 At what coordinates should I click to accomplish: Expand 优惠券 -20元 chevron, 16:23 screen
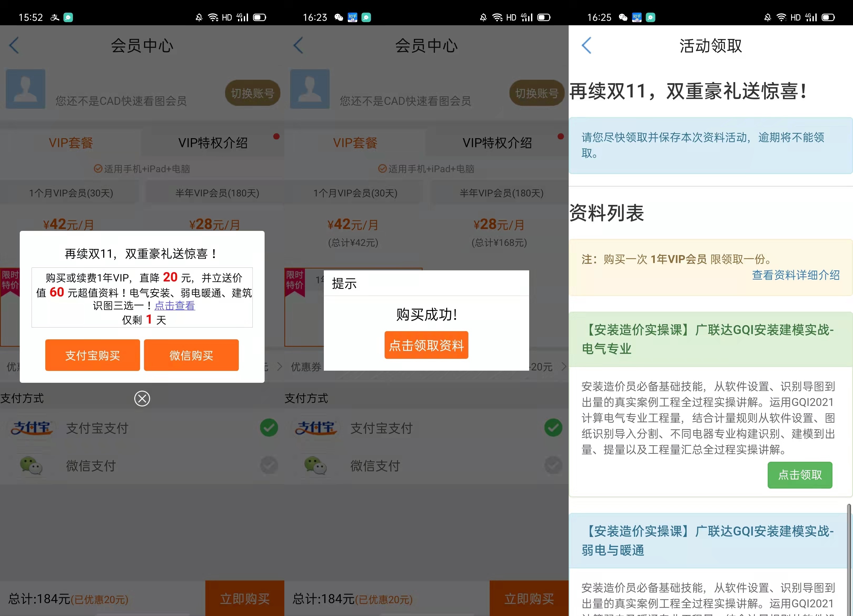563,367
